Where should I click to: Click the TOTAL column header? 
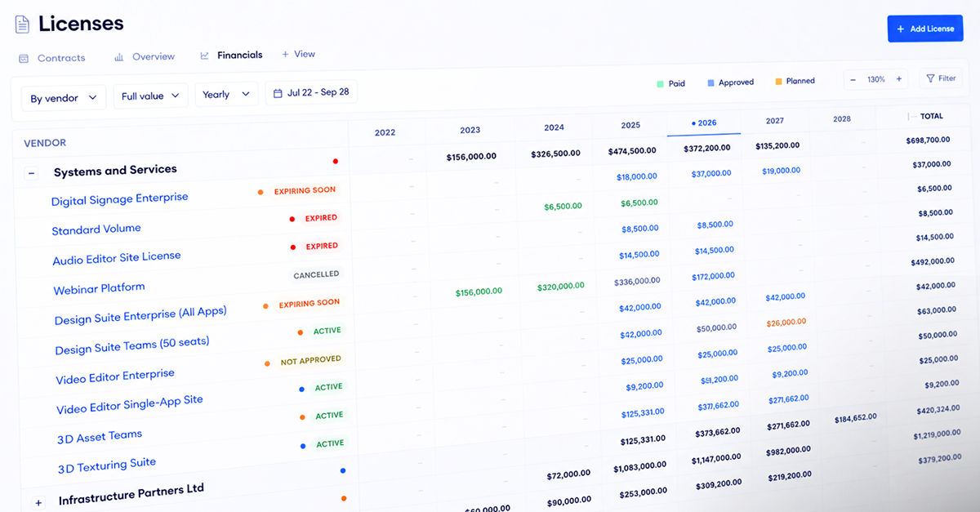(x=931, y=117)
